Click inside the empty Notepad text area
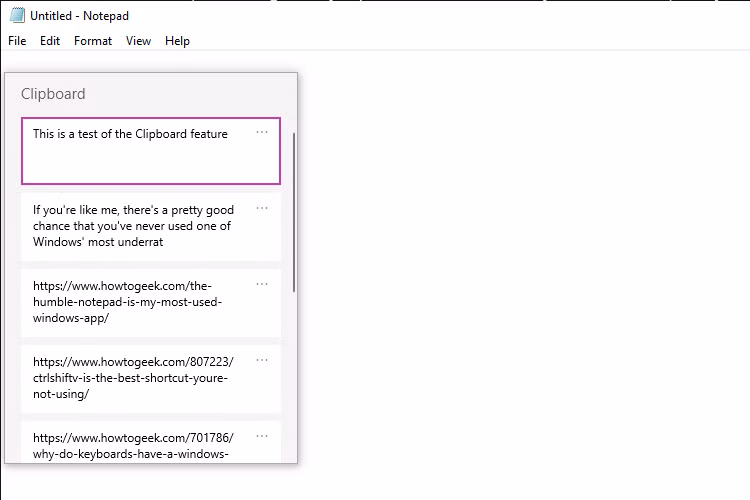750x500 pixels. [520, 280]
